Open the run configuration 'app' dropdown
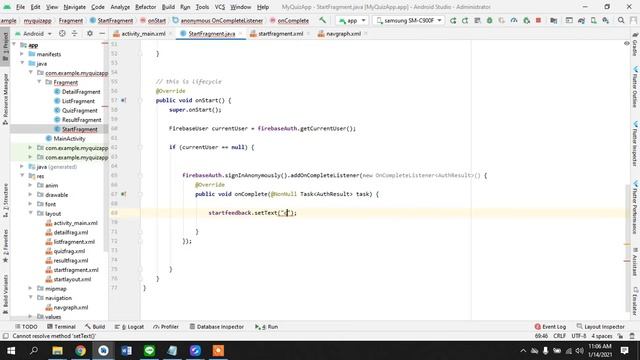Viewport: 640px width, 360px height. (352, 20)
